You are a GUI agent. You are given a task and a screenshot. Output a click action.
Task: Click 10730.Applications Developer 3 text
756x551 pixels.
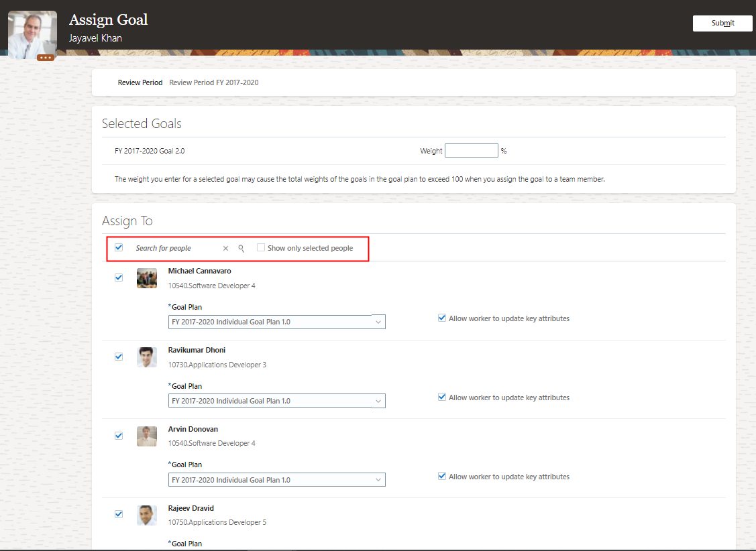(x=217, y=365)
